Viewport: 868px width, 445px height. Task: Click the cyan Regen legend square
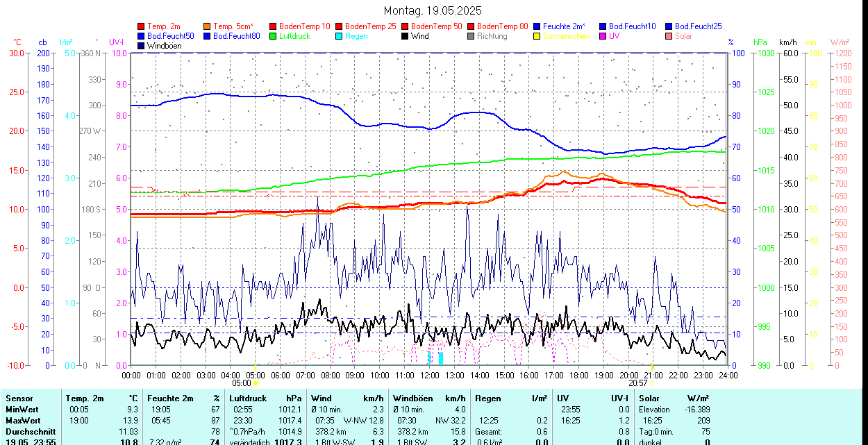[x=340, y=36]
